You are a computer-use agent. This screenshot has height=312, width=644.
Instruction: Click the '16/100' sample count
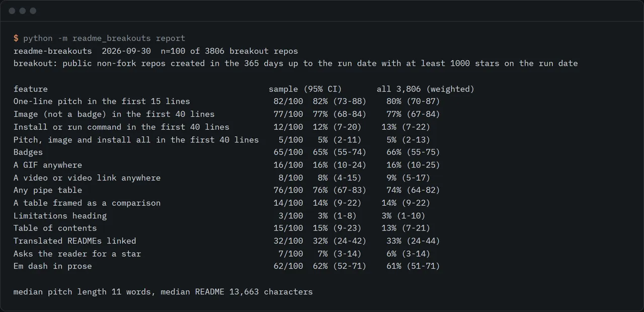pos(288,165)
